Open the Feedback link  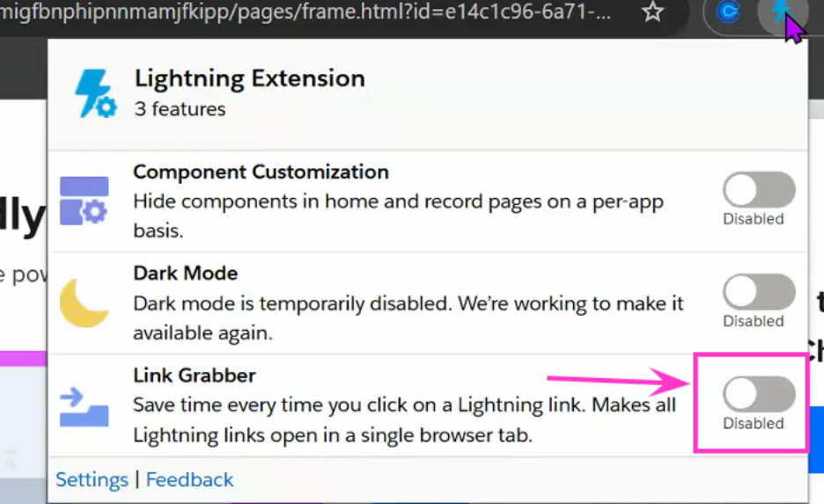[x=189, y=480]
